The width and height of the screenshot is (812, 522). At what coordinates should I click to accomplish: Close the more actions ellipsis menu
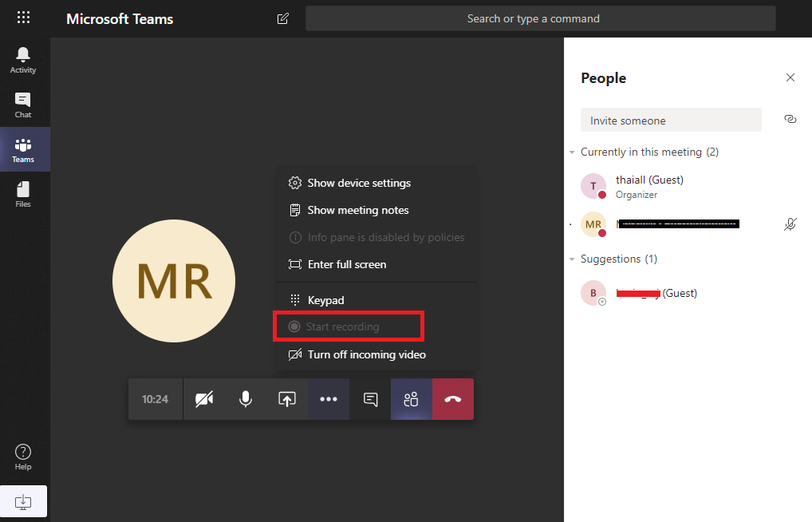(329, 399)
